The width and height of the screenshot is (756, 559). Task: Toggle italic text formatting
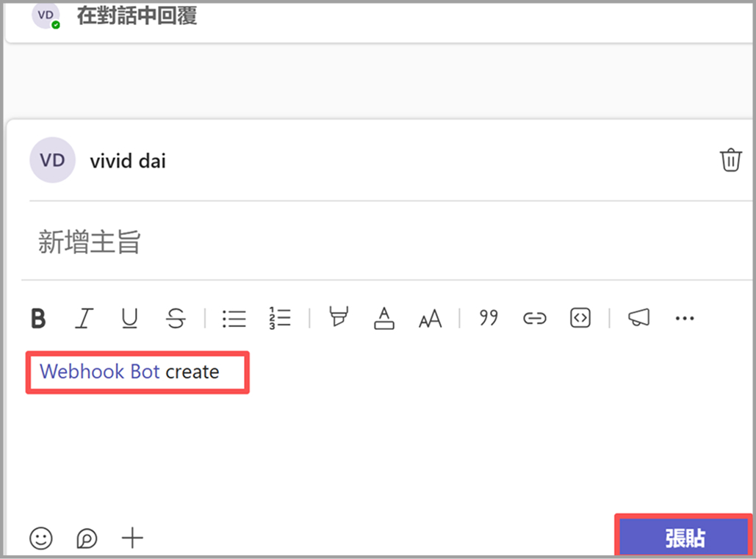click(x=84, y=318)
